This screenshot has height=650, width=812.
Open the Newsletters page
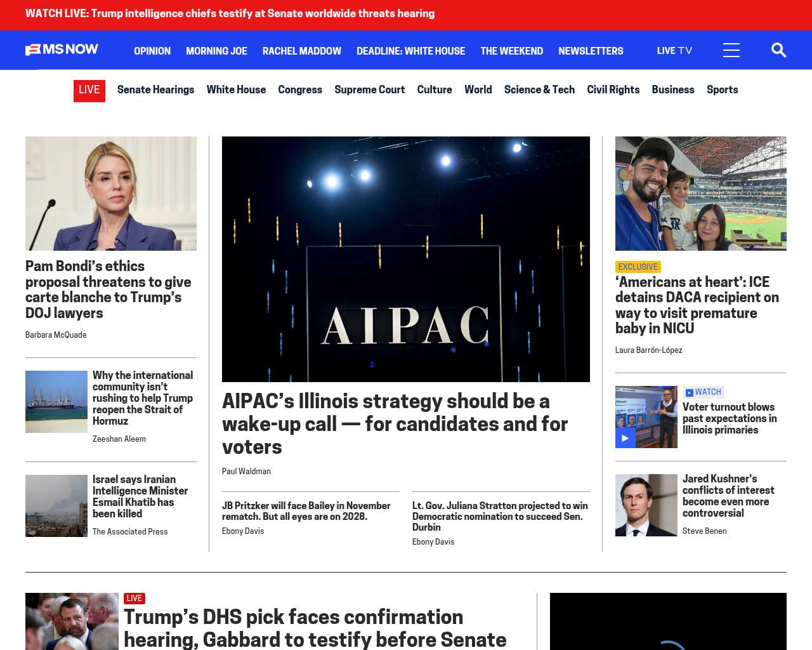tap(590, 51)
